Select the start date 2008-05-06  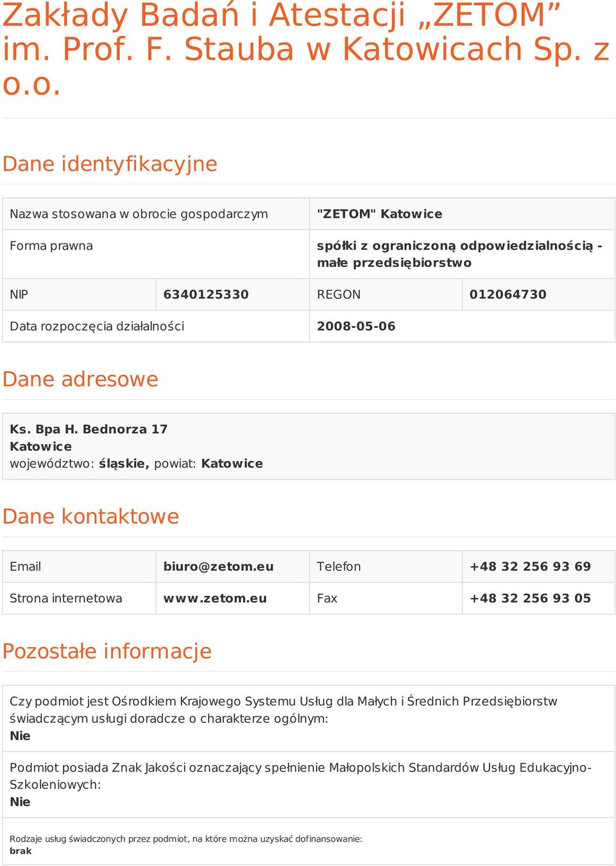(356, 326)
